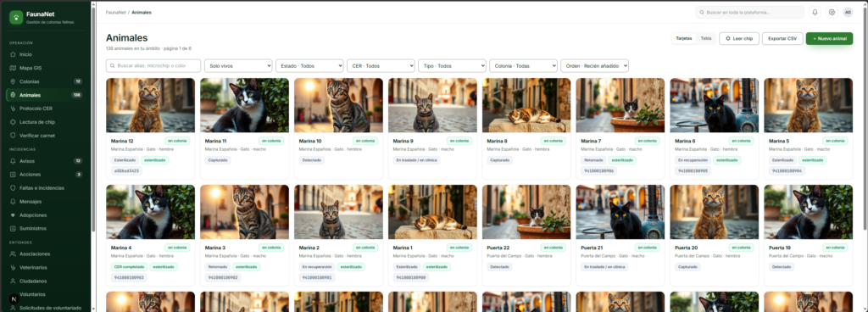Open the Marina 1 cat photo
Screen dimensions: 868x312
432,212
